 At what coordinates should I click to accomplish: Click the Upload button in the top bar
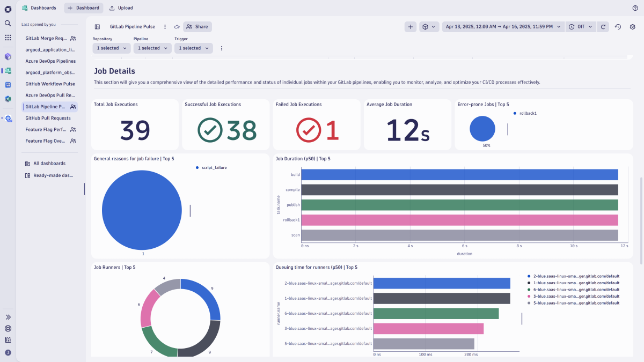click(x=120, y=8)
